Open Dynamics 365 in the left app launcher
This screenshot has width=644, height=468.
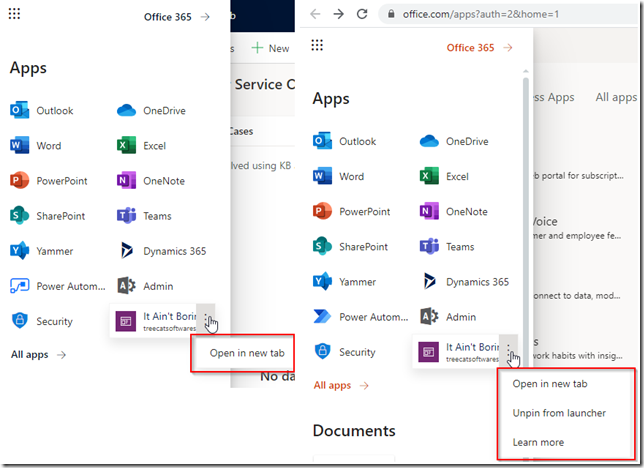tap(161, 251)
